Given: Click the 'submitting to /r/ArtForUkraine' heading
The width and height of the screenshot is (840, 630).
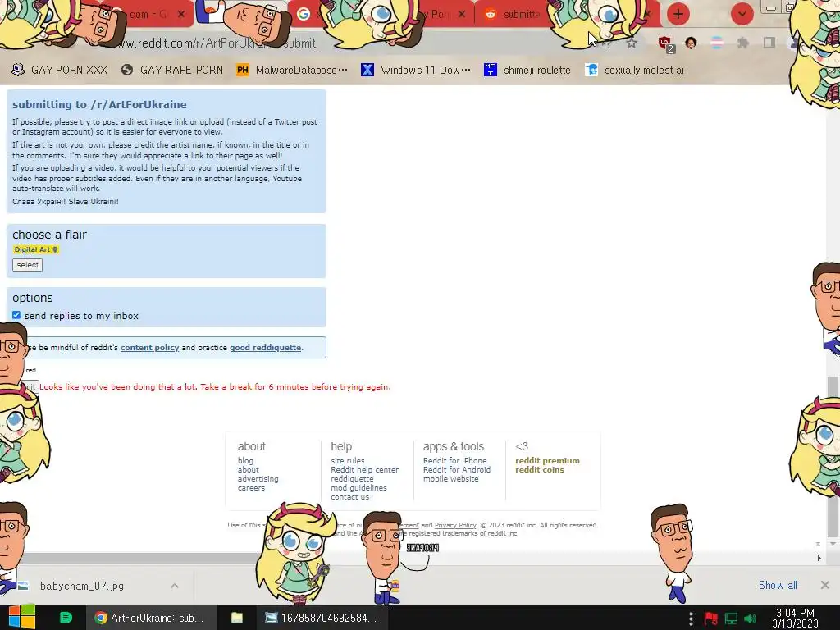Looking at the screenshot, I should tap(99, 104).
